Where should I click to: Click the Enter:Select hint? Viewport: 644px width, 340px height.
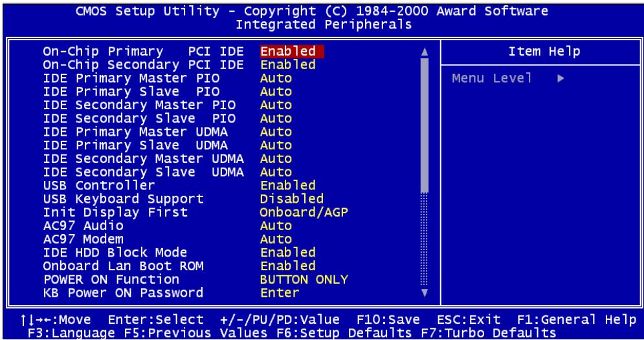pyautogui.click(x=156, y=319)
